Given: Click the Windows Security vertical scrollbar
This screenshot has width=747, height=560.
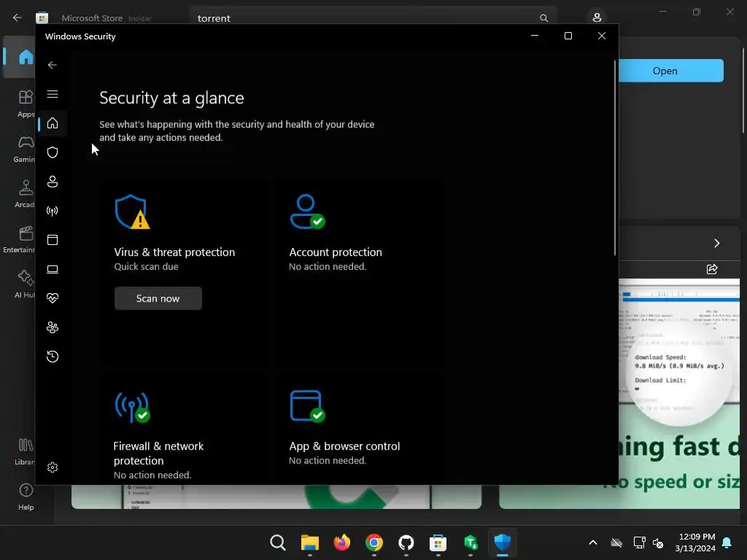Looking at the screenshot, I should [x=614, y=157].
